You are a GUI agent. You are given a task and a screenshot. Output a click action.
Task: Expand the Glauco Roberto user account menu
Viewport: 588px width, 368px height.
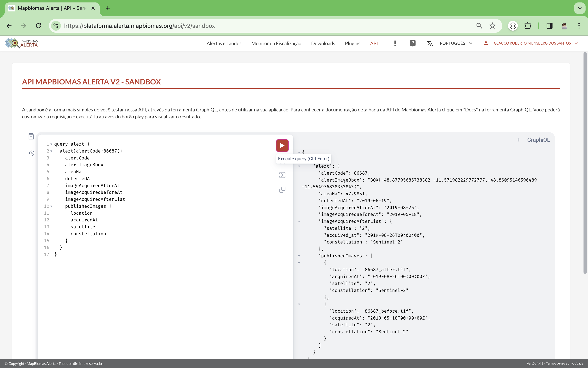(x=536, y=43)
